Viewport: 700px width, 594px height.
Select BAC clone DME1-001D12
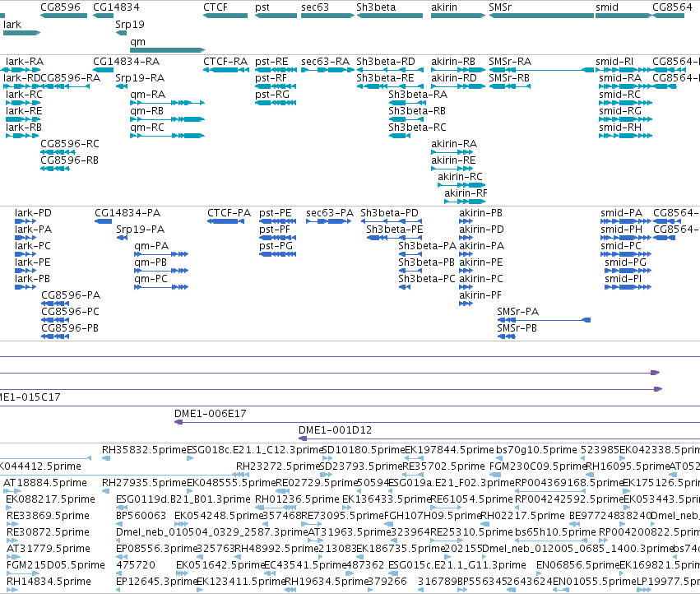[x=335, y=430]
